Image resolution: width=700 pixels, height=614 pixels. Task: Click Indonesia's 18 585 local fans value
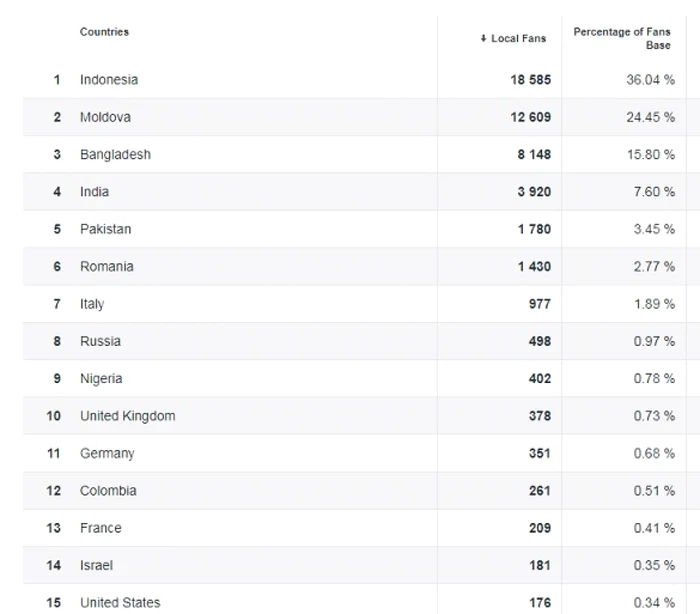530,80
